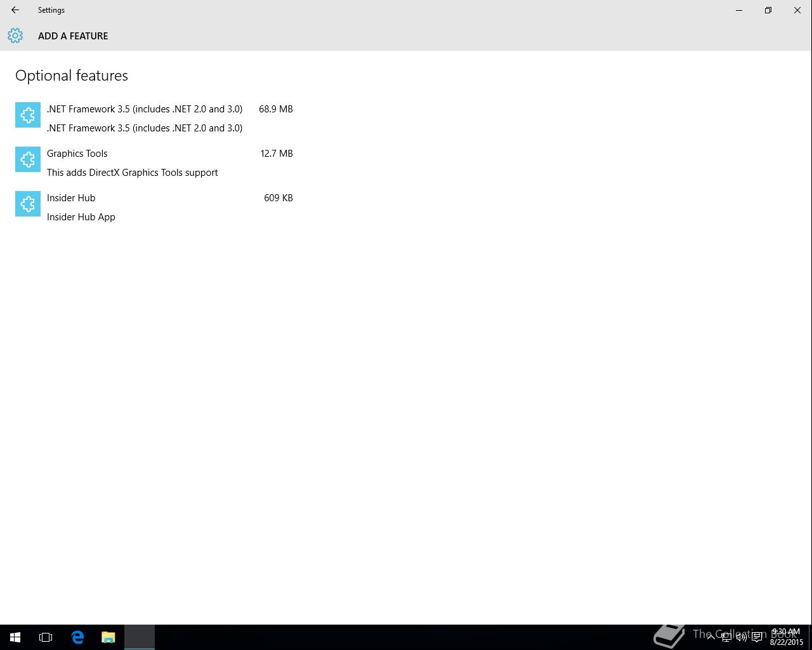
Task: Click the Insider Hub App description
Action: [81, 217]
